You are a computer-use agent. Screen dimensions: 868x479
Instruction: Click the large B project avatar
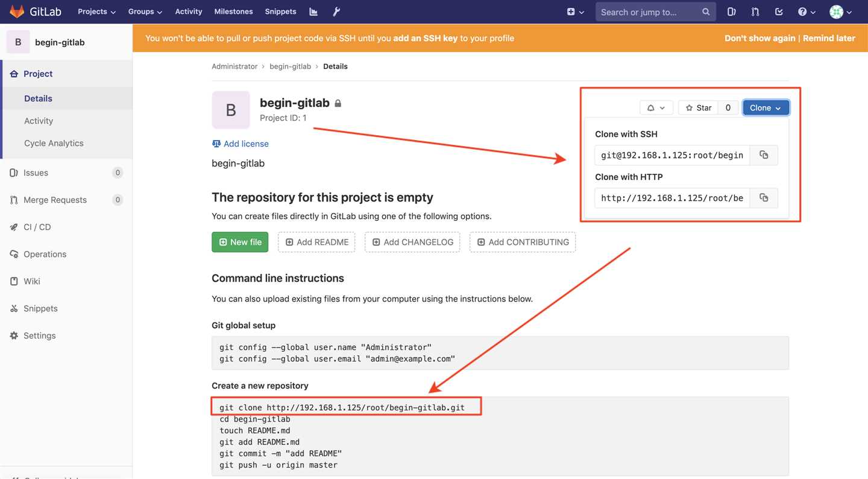pos(231,110)
